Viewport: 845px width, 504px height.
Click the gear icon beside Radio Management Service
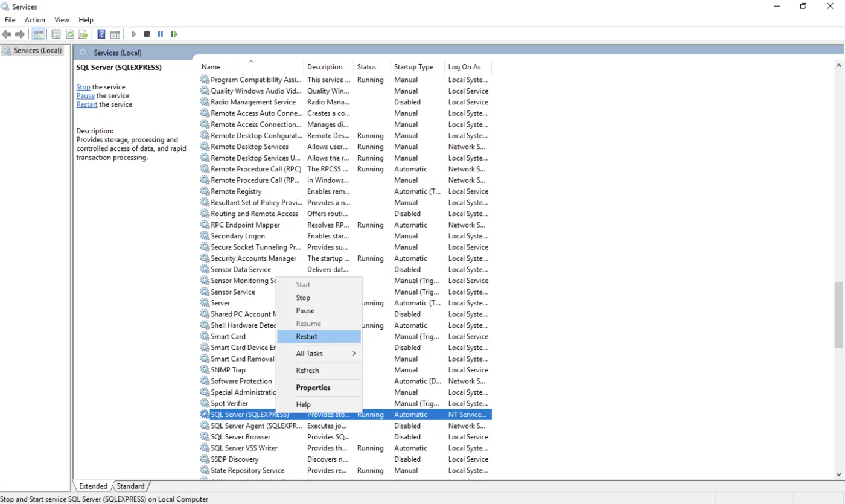click(x=205, y=102)
